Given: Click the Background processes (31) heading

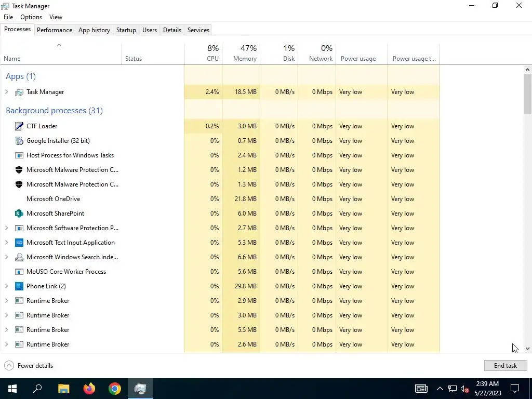Looking at the screenshot, I should pyautogui.click(x=54, y=111).
